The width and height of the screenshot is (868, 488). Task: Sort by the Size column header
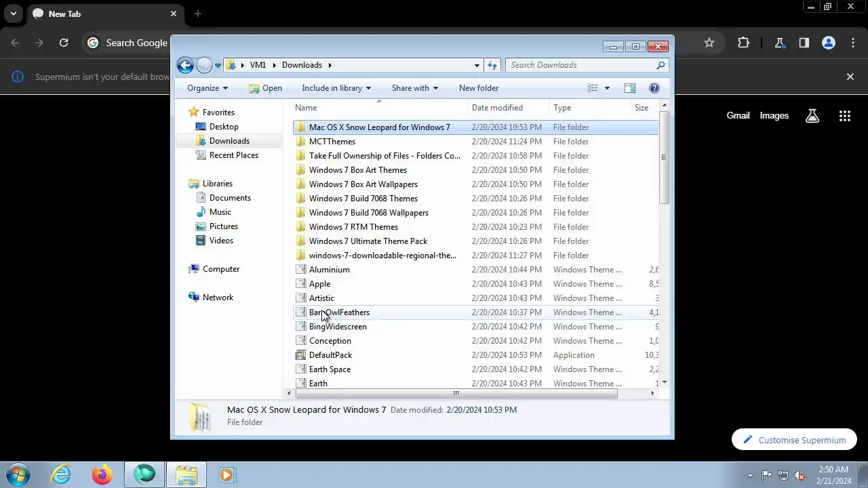click(644, 108)
